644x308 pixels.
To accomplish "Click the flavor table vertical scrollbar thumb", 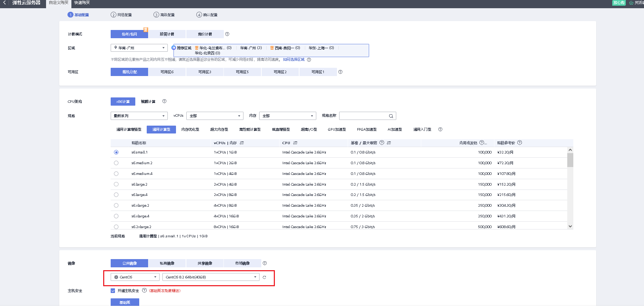I will (x=570, y=160).
